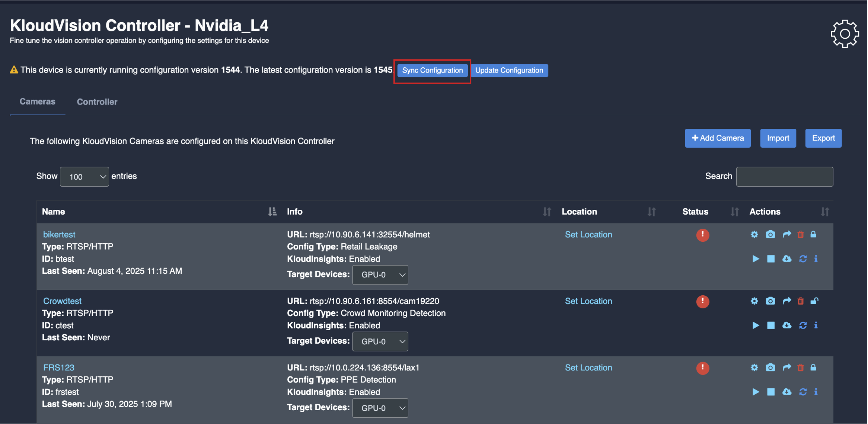Image resolution: width=868 pixels, height=424 pixels.
Task: Switch to the Cameras tab
Action: click(x=37, y=102)
